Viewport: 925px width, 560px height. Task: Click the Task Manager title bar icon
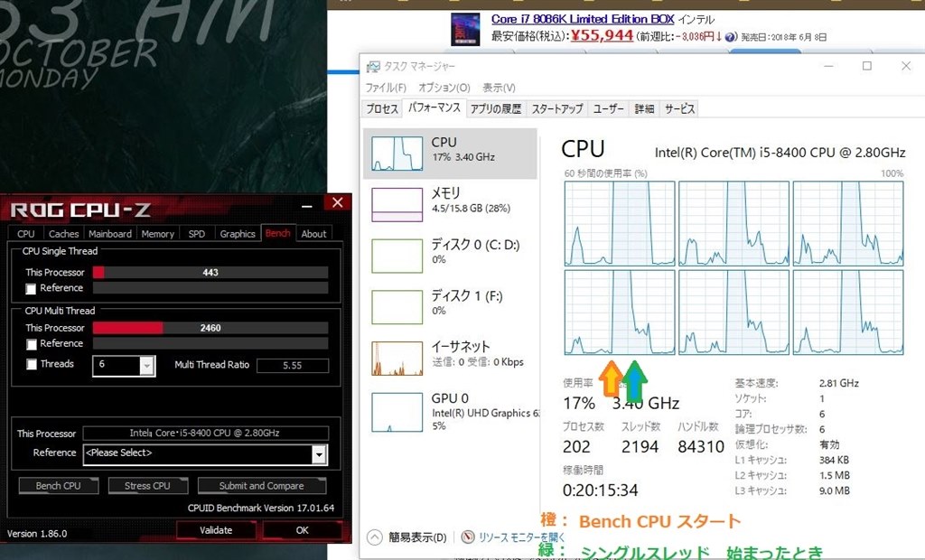[x=373, y=66]
